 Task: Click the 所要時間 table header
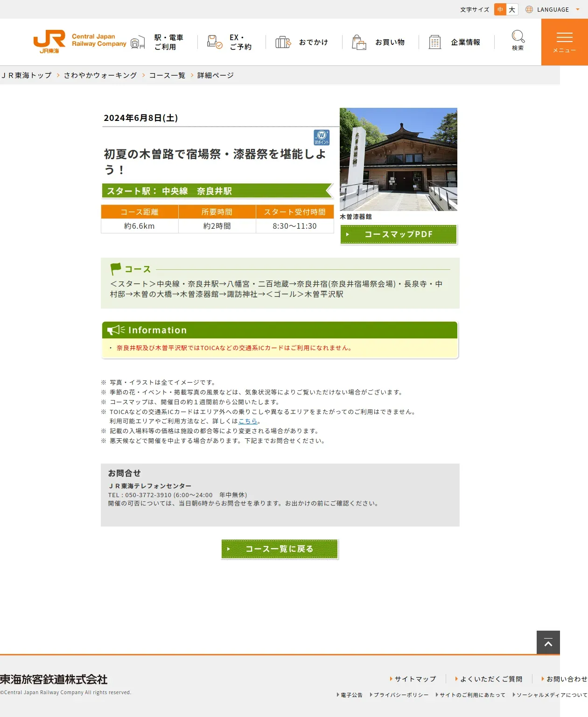click(217, 212)
